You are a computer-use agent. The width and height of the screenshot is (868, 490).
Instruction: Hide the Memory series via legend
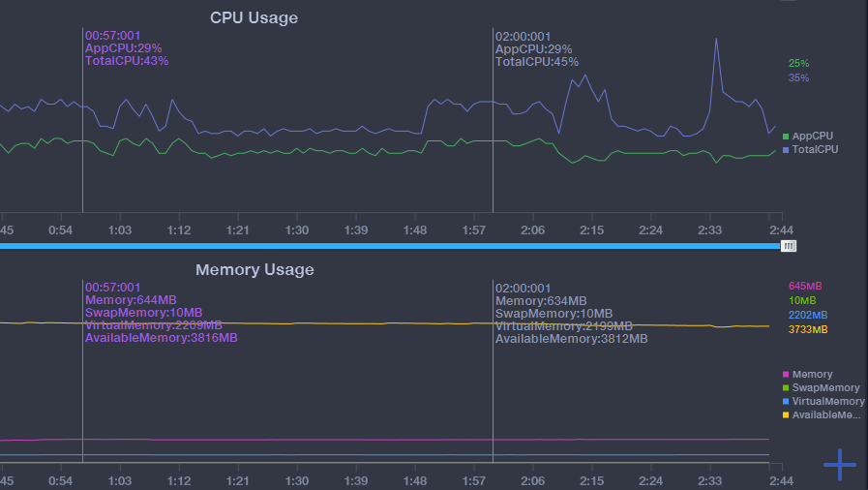(x=811, y=375)
